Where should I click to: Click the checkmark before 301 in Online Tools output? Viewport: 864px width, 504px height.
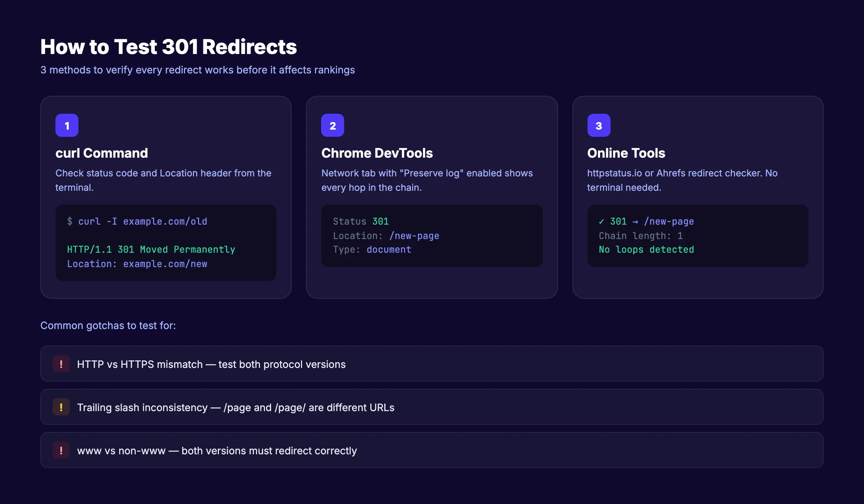[601, 221]
